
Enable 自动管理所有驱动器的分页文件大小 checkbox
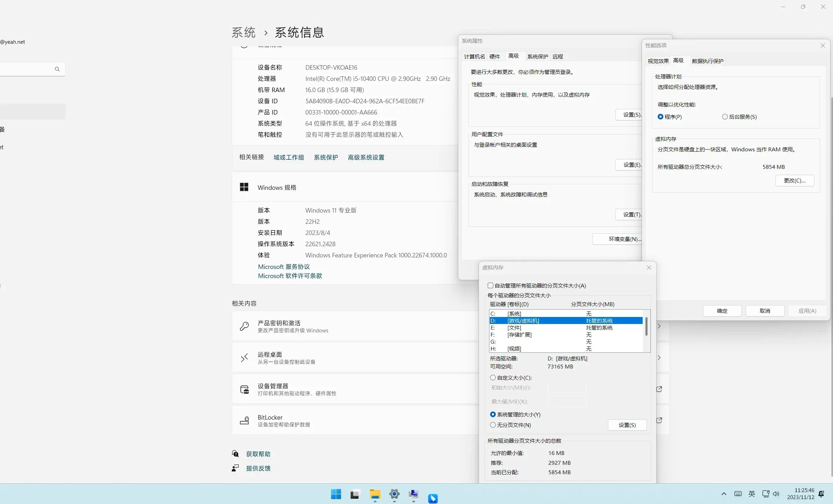click(490, 285)
